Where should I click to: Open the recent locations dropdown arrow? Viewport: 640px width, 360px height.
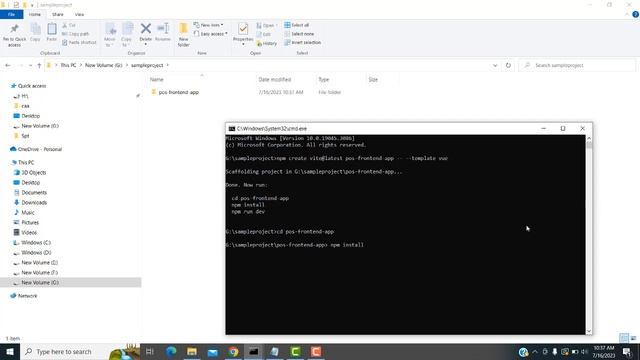(31, 65)
